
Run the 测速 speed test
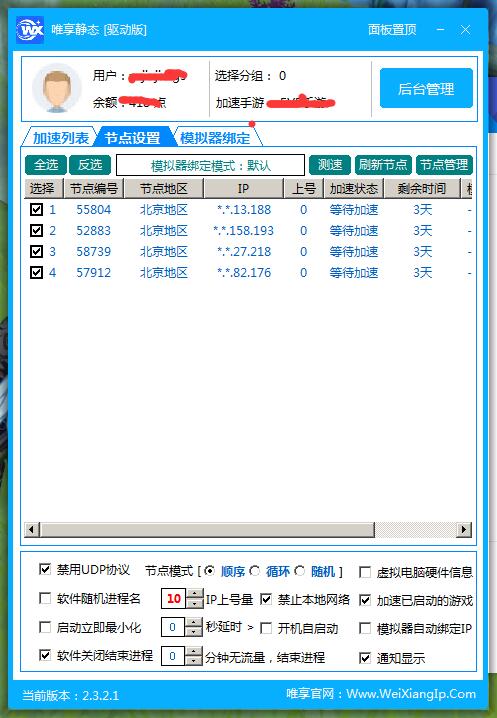pyautogui.click(x=330, y=165)
